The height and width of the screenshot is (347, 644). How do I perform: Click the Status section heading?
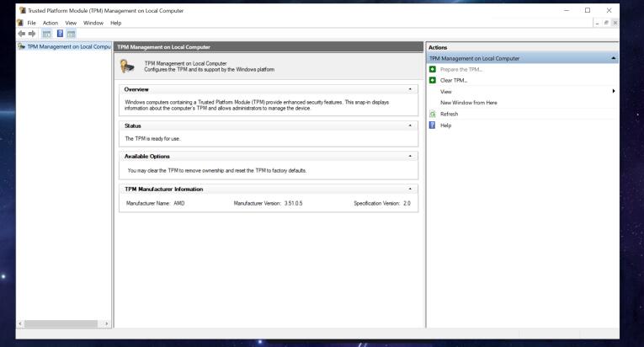tap(133, 125)
